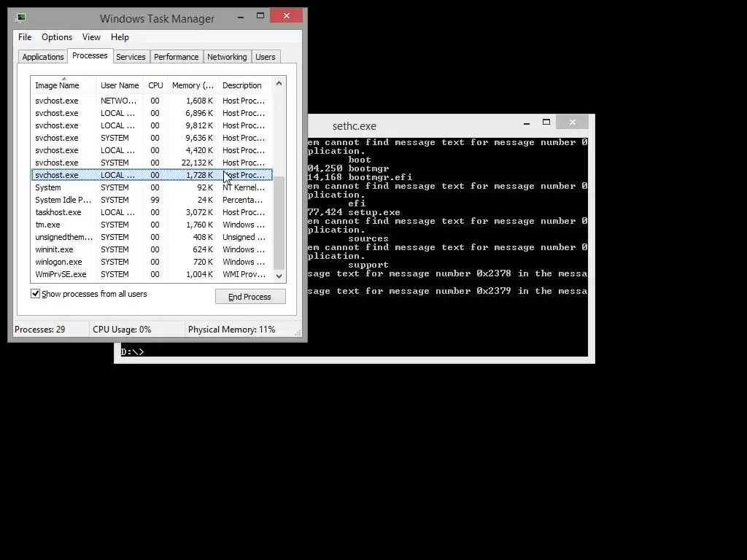
Task: Go to the Networking tab
Action: point(227,57)
